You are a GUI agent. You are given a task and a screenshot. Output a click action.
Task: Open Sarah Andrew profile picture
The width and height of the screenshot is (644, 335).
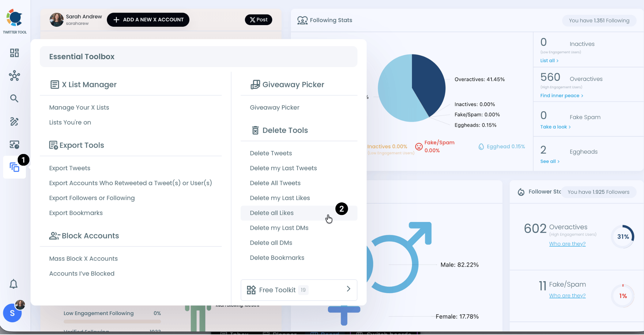(57, 20)
